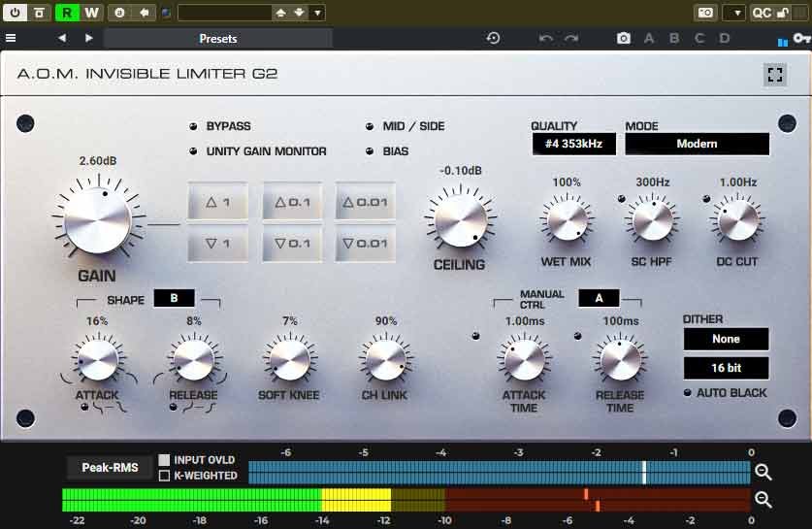Click the RELEASE TIME knob
Screen dimensions: 812x529
pyautogui.click(x=620, y=360)
